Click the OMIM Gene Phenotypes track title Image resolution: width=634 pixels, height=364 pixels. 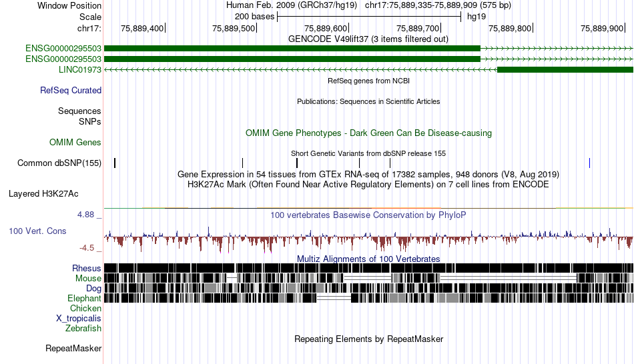pyautogui.click(x=369, y=133)
